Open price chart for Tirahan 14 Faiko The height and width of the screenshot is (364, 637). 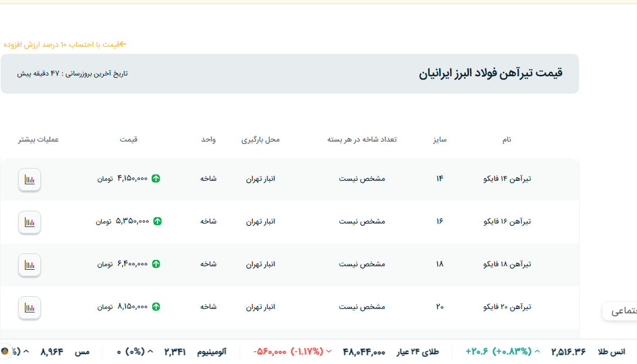pos(29,180)
